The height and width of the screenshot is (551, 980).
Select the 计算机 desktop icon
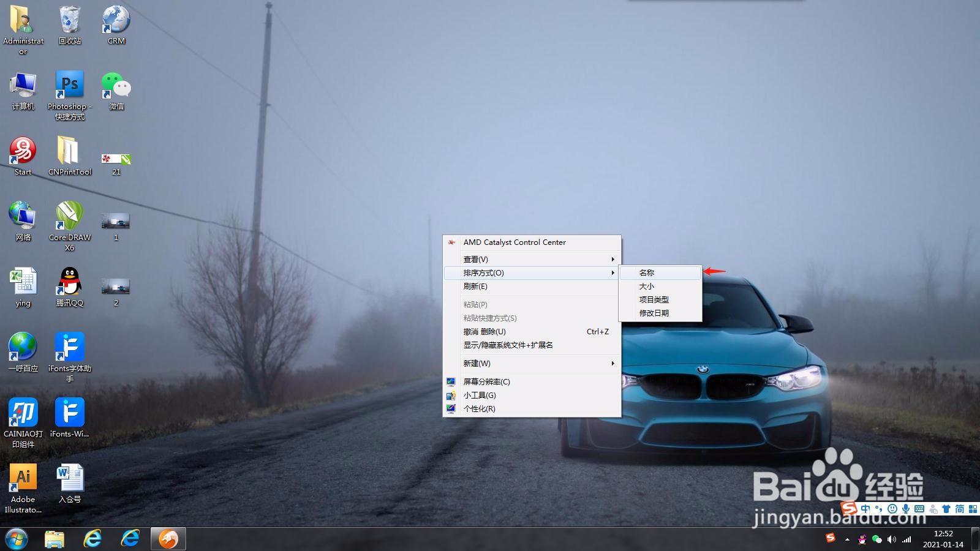(x=23, y=86)
